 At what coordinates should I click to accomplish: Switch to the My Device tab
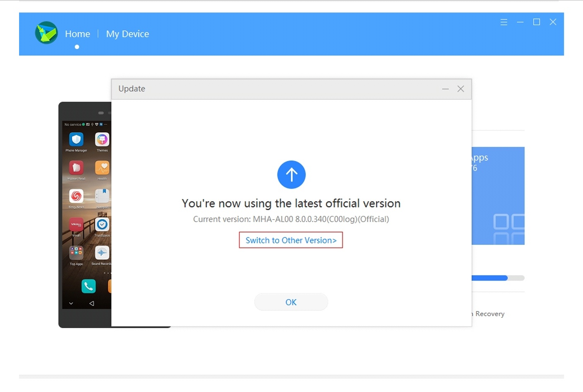point(127,34)
